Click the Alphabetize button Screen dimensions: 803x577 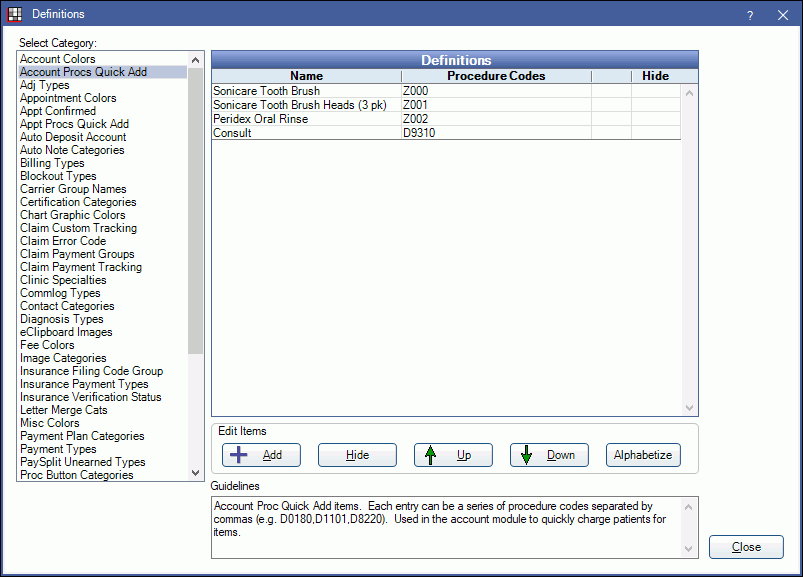click(643, 455)
